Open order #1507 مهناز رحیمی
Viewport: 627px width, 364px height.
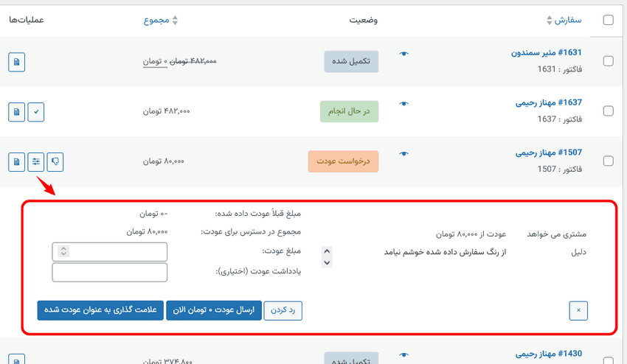pos(549,153)
